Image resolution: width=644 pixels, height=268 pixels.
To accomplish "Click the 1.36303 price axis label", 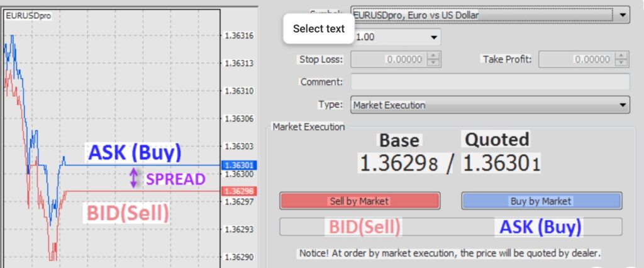I will 240,147.
